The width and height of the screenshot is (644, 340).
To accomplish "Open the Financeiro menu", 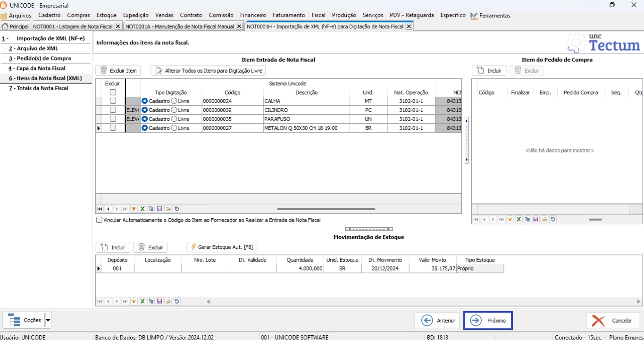I will [x=253, y=15].
